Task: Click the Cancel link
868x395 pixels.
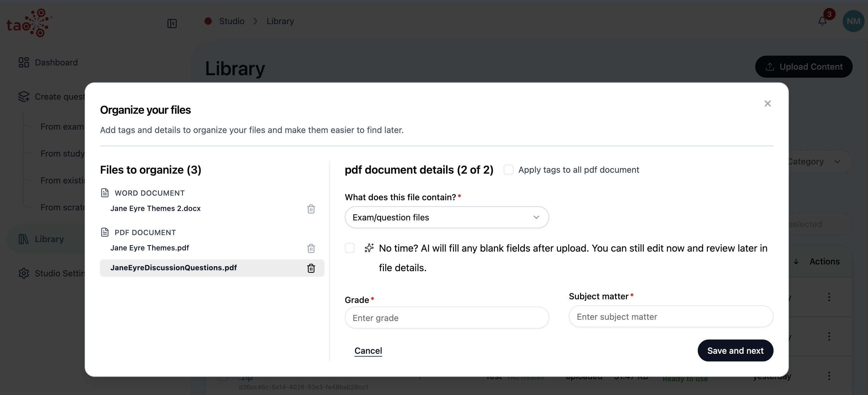Action: pyautogui.click(x=368, y=350)
